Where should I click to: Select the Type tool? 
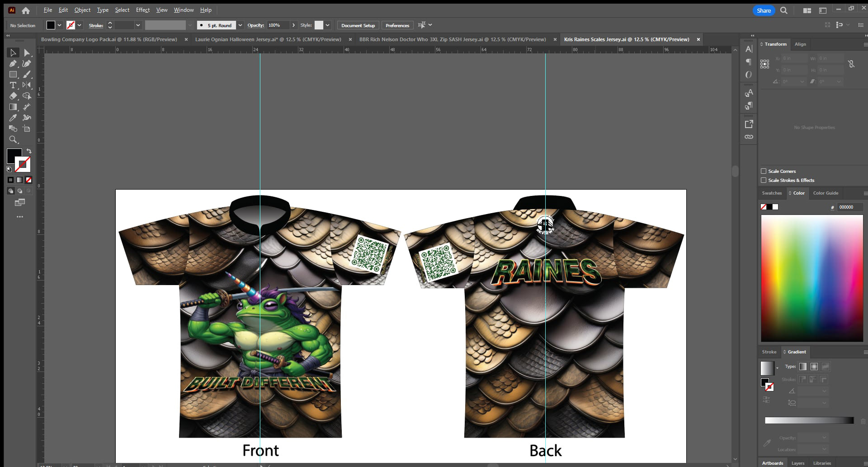coord(13,85)
